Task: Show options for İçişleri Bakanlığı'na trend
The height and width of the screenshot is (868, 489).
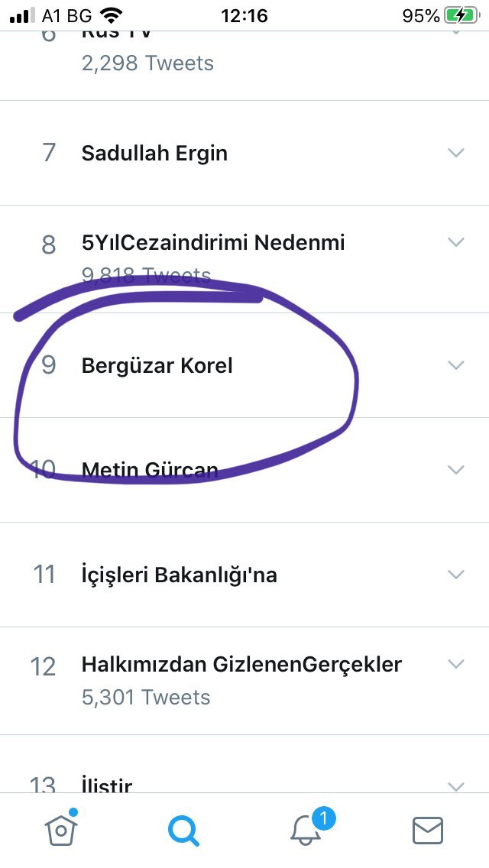Action: (456, 574)
